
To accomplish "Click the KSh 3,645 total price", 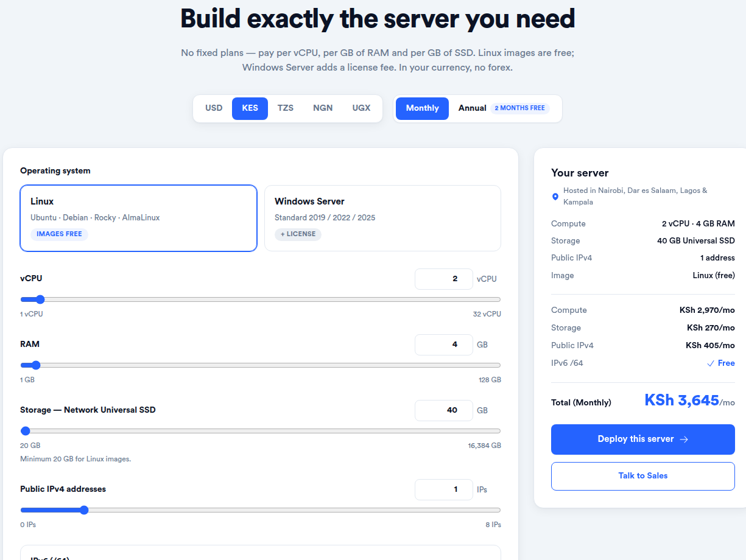I will [x=681, y=400].
